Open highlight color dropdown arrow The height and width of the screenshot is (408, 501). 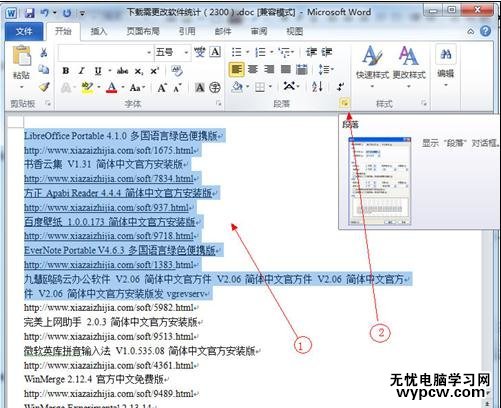(99, 88)
